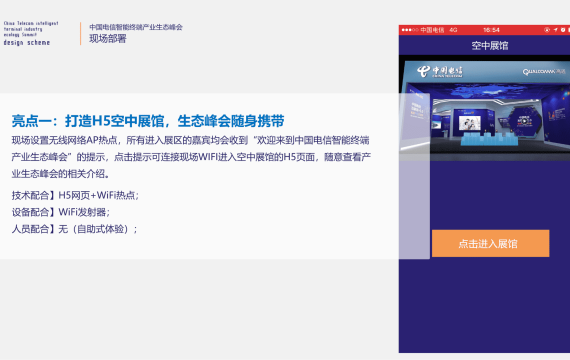Click the signal strength dots in status bar
This screenshot has width=570, height=360.
pos(410,30)
